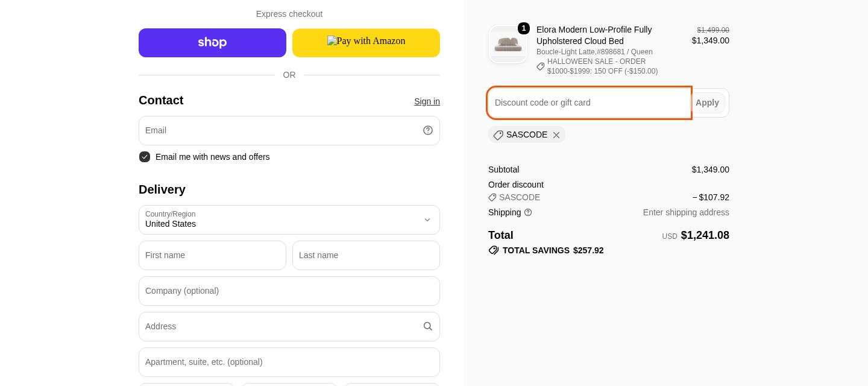This screenshot has width=868, height=386.
Task: Select the Last name field
Action: (366, 255)
